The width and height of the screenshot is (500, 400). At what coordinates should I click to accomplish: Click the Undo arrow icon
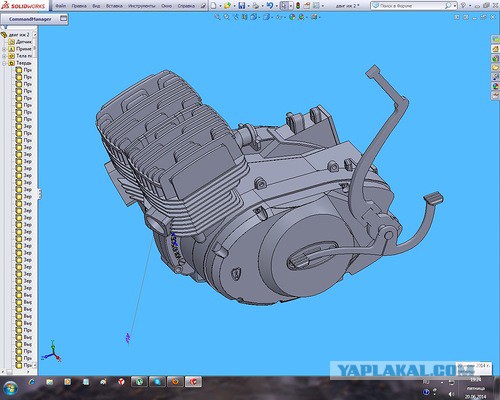coord(270,6)
